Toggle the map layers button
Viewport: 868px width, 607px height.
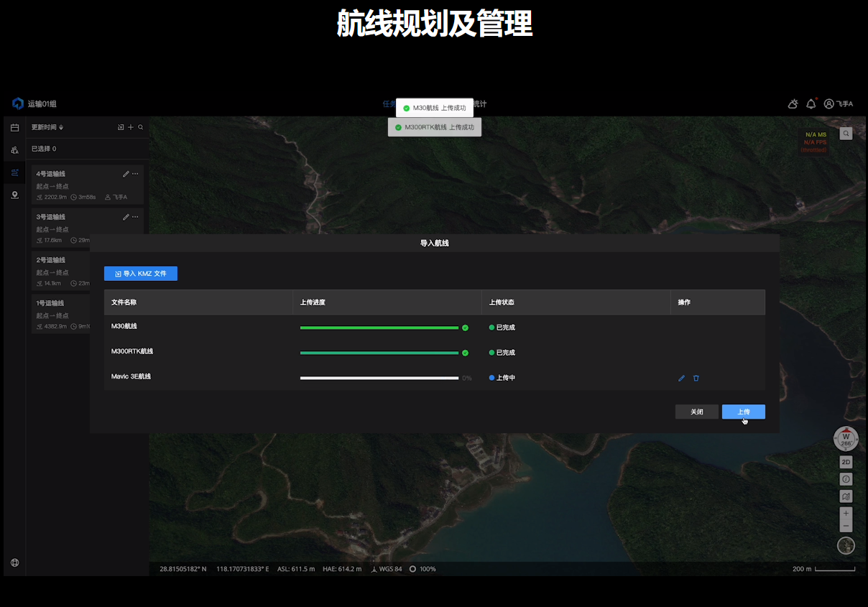[x=846, y=496]
